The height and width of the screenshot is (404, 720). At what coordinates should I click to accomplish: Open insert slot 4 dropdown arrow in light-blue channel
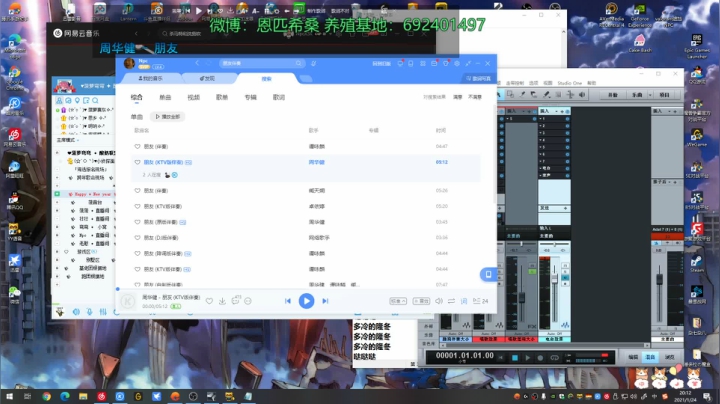click(x=540, y=140)
